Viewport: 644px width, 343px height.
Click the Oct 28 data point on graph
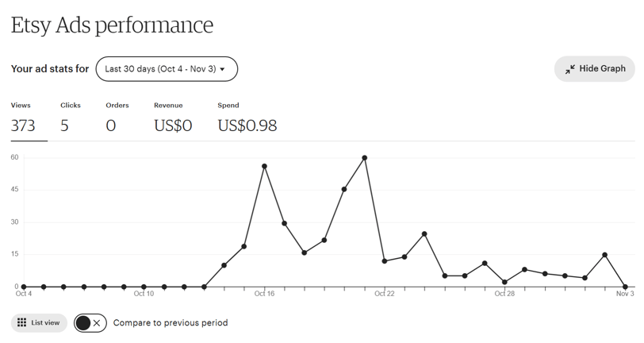coord(504,282)
